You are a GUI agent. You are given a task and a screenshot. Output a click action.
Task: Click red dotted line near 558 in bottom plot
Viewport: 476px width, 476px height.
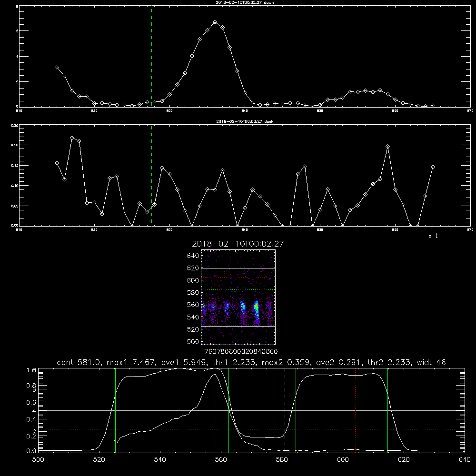coord(215,410)
